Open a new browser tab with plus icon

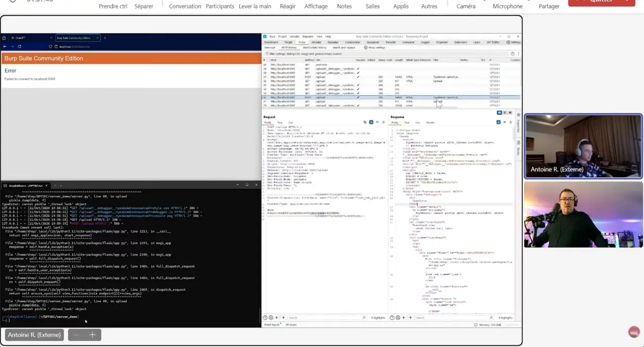click(x=105, y=38)
